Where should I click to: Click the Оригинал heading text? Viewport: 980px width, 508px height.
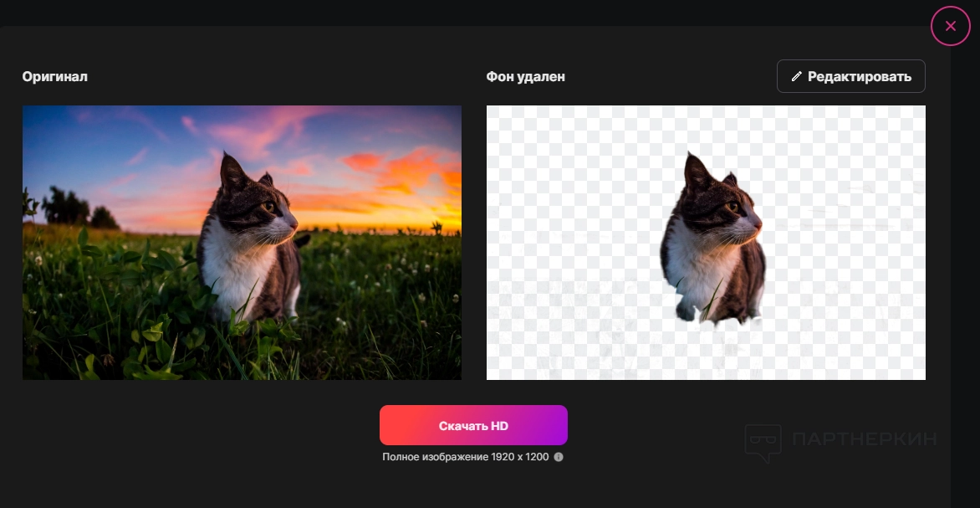[x=55, y=76]
